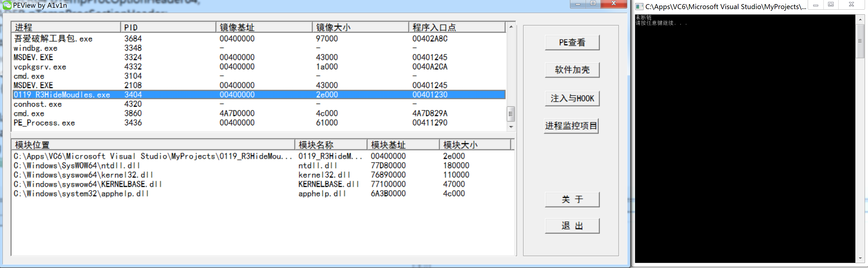Minimize the PEView window
The width and height of the screenshot is (868, 268).
click(578, 4)
